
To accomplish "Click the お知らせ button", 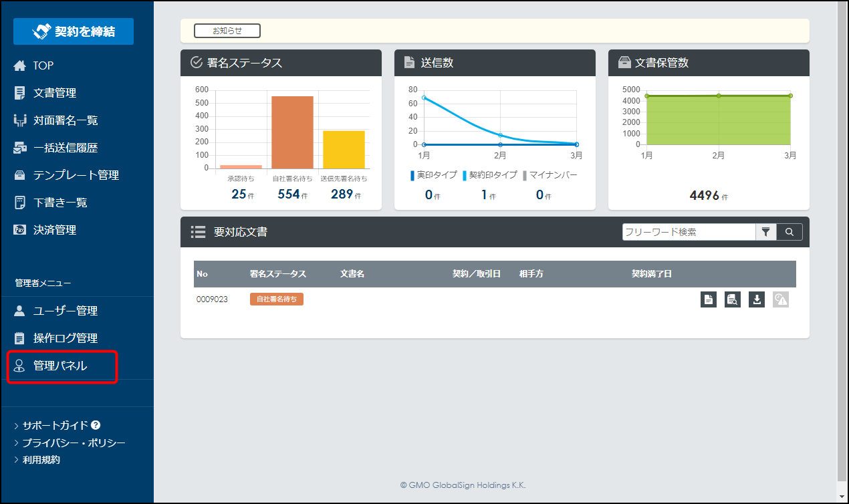I will point(227,31).
